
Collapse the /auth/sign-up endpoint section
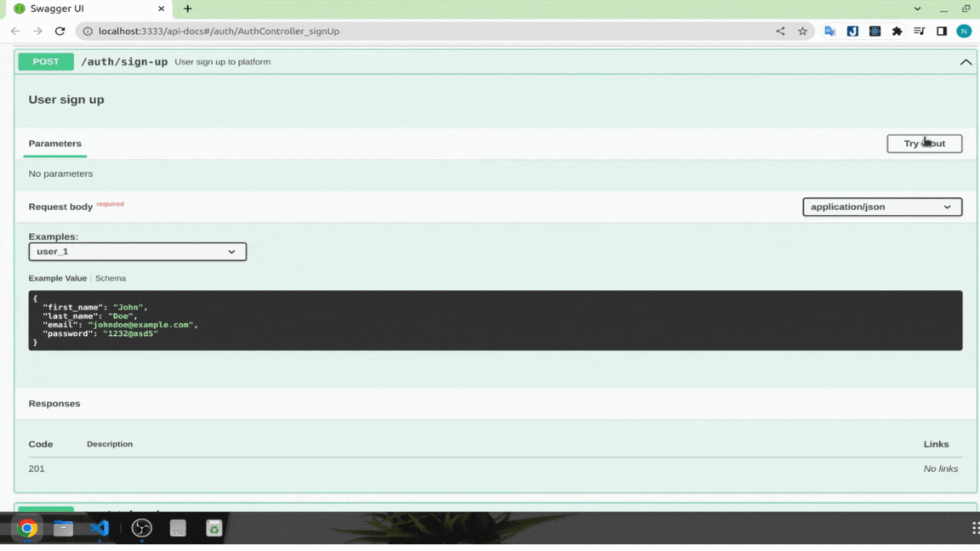click(x=965, y=62)
